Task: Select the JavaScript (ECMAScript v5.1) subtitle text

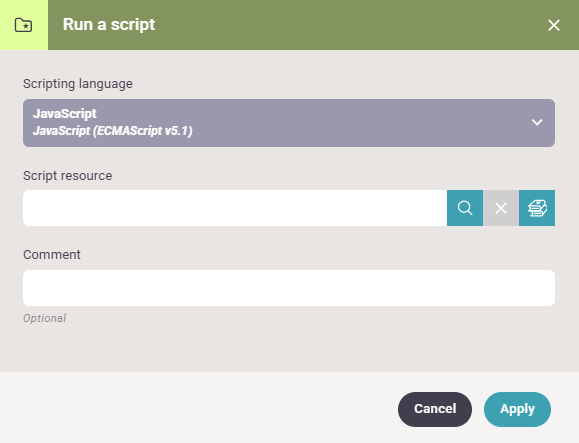Action: (113, 131)
